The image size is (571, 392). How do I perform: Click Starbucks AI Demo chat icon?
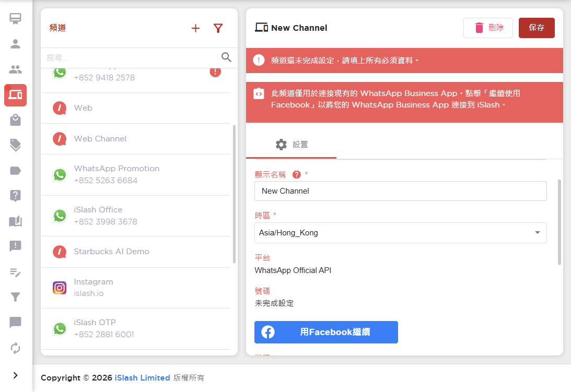tap(60, 252)
